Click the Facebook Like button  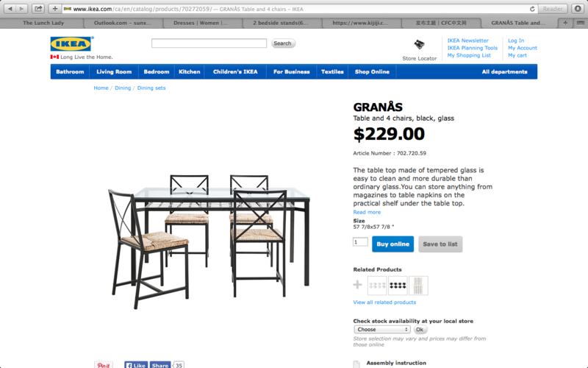136,364
